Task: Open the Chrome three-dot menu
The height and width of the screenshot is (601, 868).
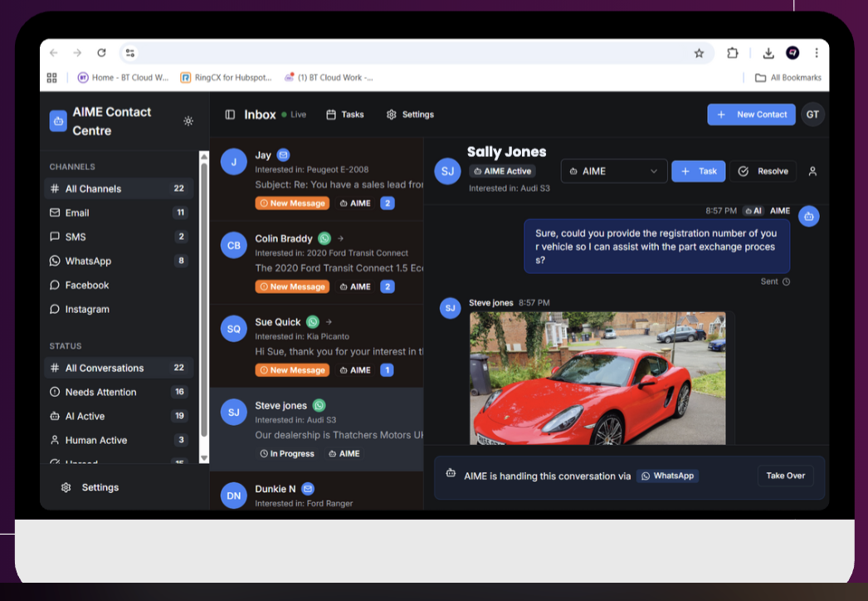Action: click(x=817, y=53)
